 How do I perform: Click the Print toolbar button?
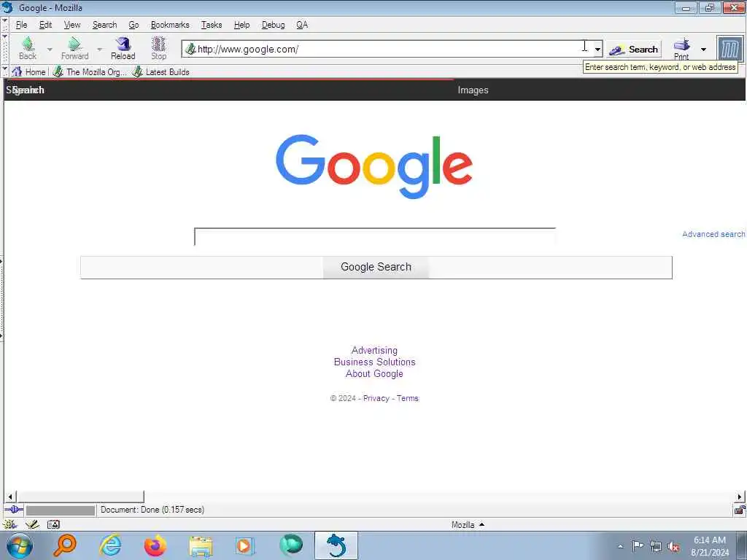682,49
